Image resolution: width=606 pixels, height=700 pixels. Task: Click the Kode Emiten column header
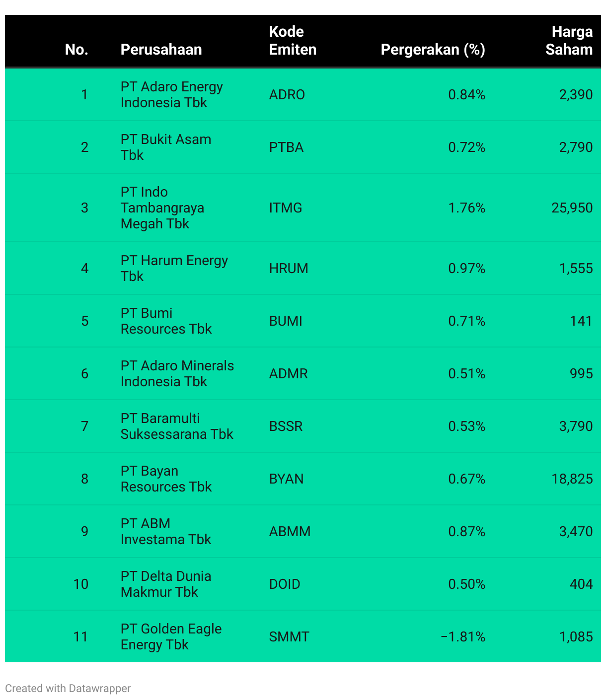(293, 41)
